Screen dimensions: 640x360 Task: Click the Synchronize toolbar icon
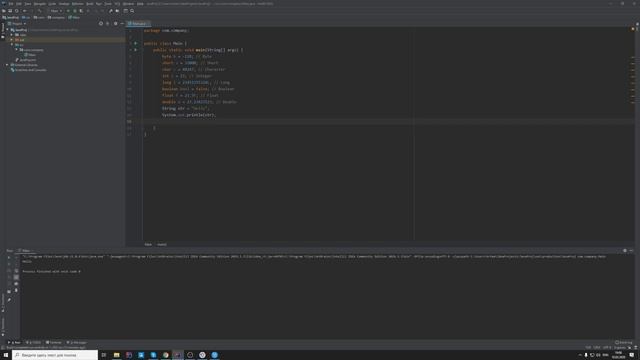[x=17, y=11]
